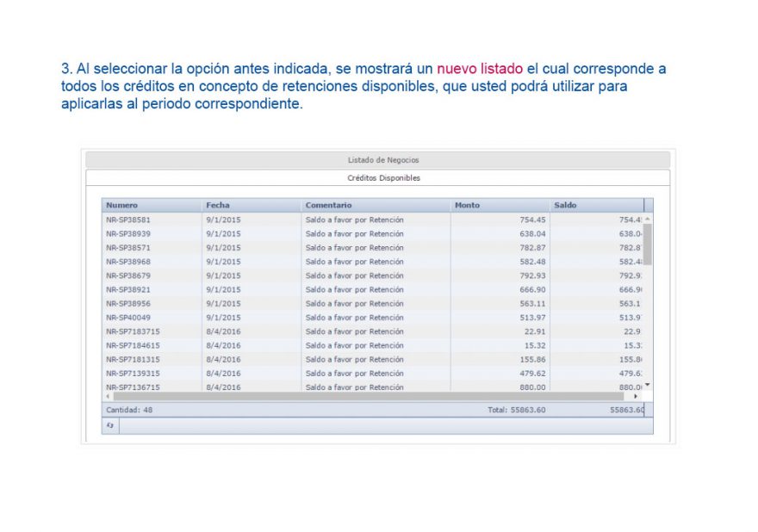The width and height of the screenshot is (758, 532).
Task: Click the Monto value 638.04
Action: click(532, 234)
